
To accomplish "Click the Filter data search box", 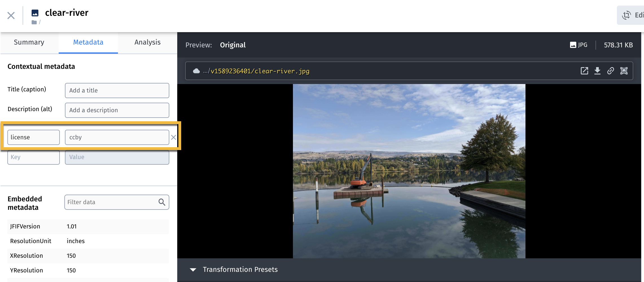I will point(117,202).
